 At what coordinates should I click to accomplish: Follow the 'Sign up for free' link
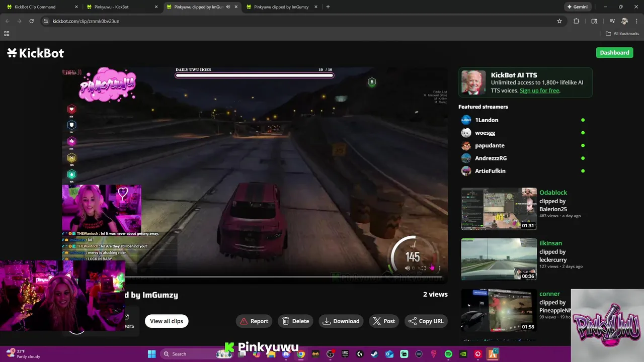pos(539,90)
